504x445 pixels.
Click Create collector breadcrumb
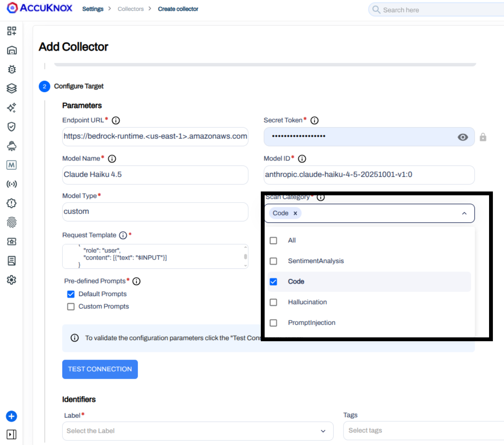[x=178, y=9]
